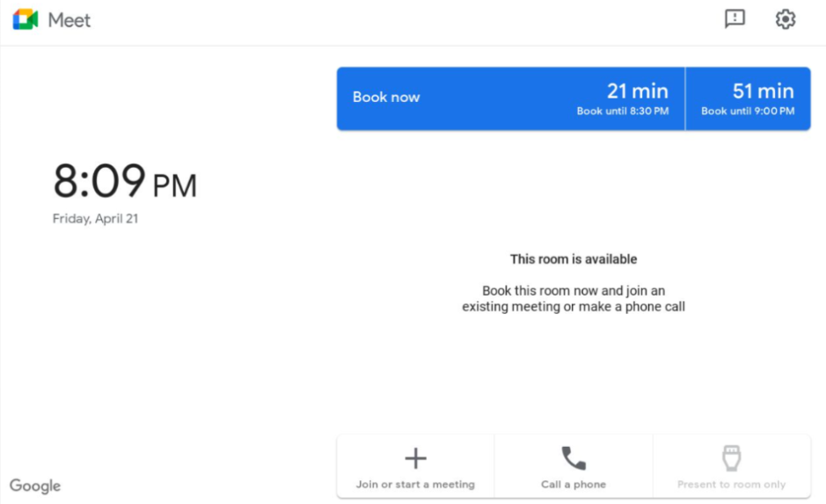Click the Google Meet camera logo
The width and height of the screenshot is (826, 504).
(25, 19)
